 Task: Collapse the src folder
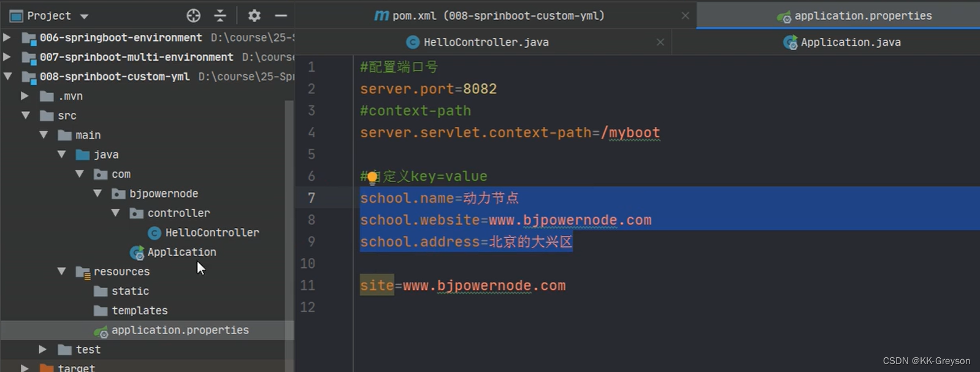point(26,115)
